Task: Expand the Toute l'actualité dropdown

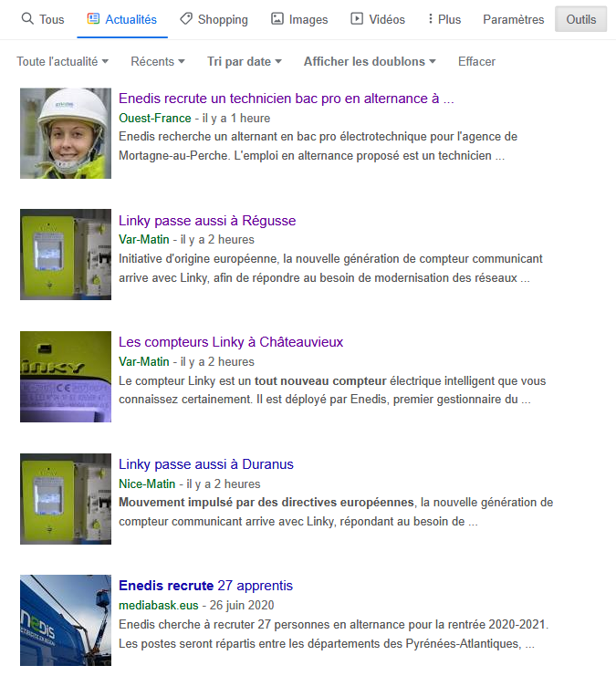Action: coord(63,62)
